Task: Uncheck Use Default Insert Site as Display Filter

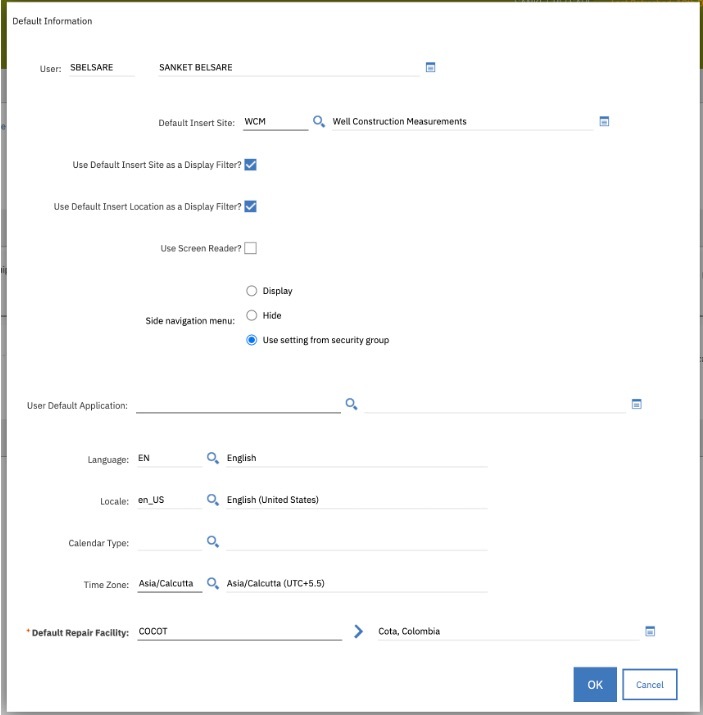Action: pyautogui.click(x=251, y=164)
